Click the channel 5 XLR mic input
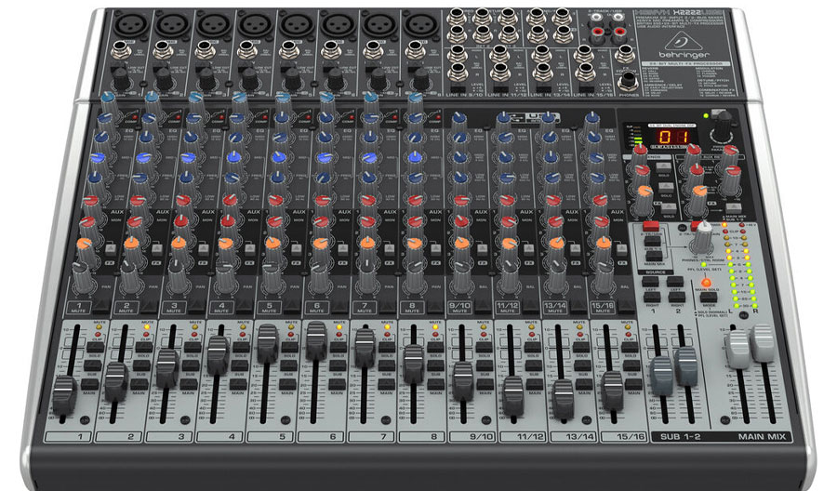 (x=296, y=24)
